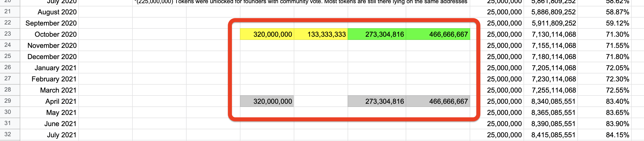Select row 32 header
The width and height of the screenshot is (644, 141).
(x=8, y=135)
